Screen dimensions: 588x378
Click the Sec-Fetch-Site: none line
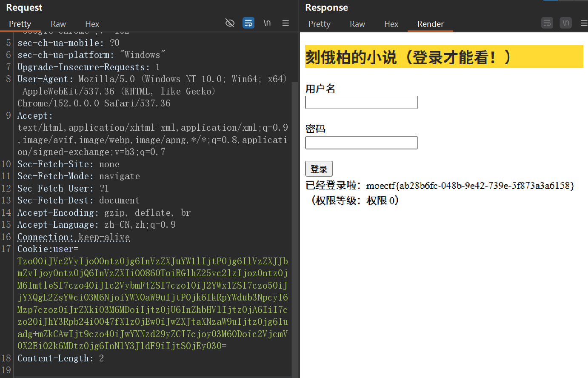click(69, 164)
